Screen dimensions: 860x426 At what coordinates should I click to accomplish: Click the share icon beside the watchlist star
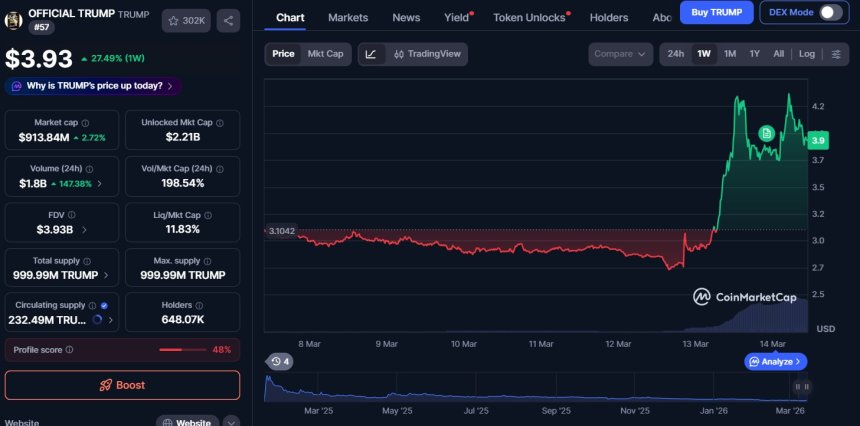[227, 20]
